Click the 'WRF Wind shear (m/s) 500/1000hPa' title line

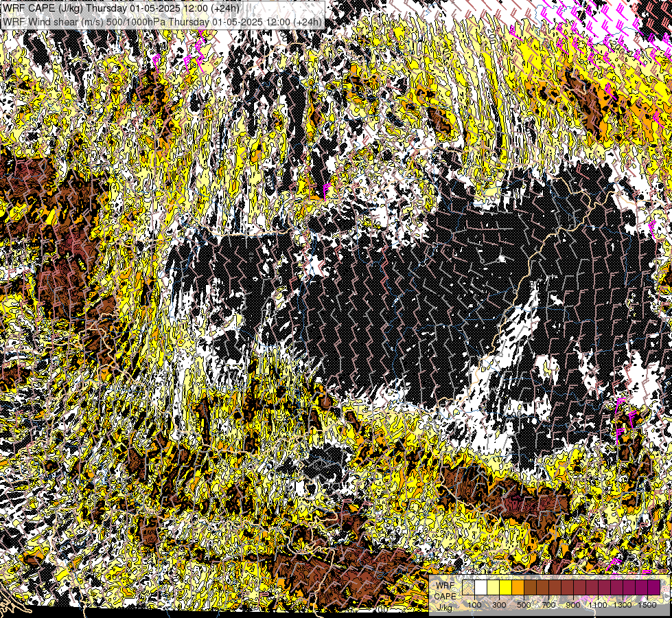click(x=162, y=21)
